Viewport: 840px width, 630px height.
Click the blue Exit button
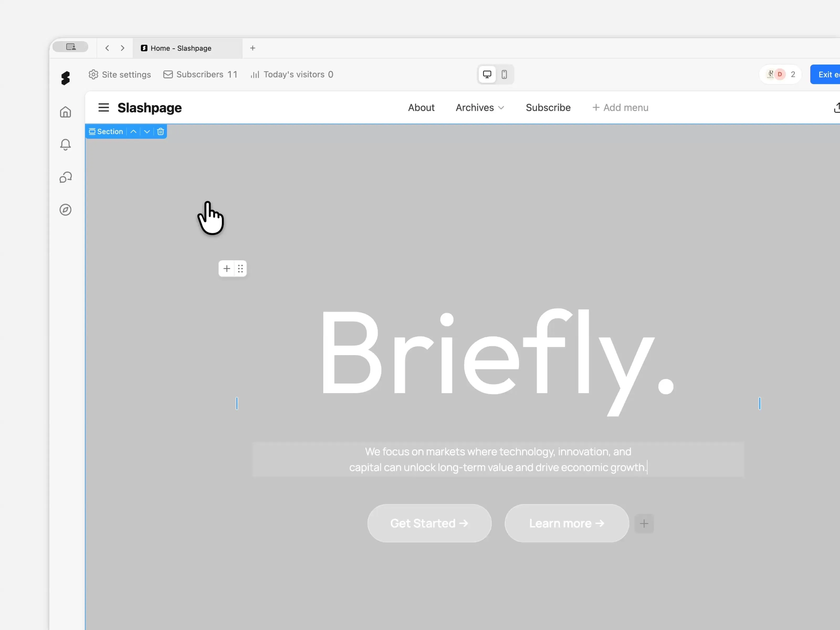(x=825, y=75)
